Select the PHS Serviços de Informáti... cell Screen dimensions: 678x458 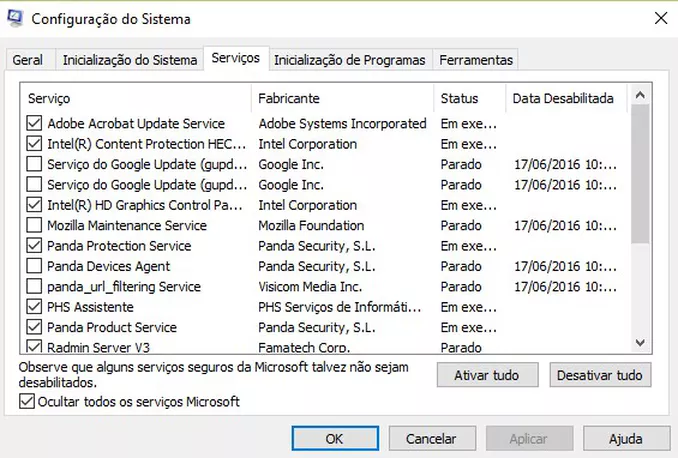coord(339,307)
